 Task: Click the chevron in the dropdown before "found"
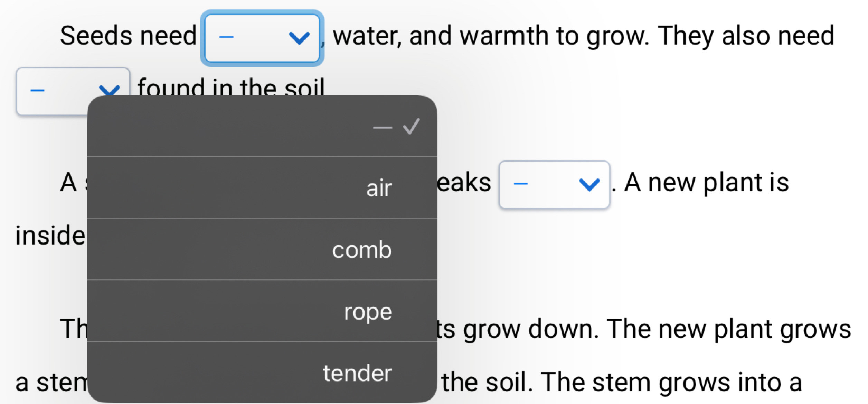pos(109,90)
